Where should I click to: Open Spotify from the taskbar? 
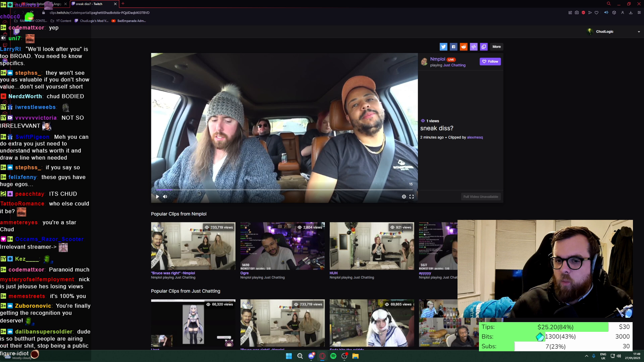(x=333, y=356)
